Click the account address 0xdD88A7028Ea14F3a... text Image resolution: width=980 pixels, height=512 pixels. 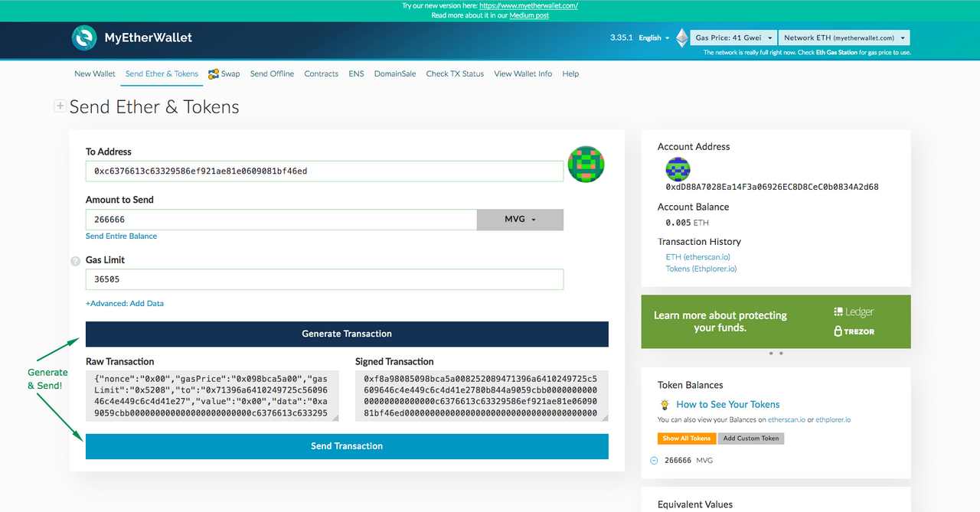[773, 187]
